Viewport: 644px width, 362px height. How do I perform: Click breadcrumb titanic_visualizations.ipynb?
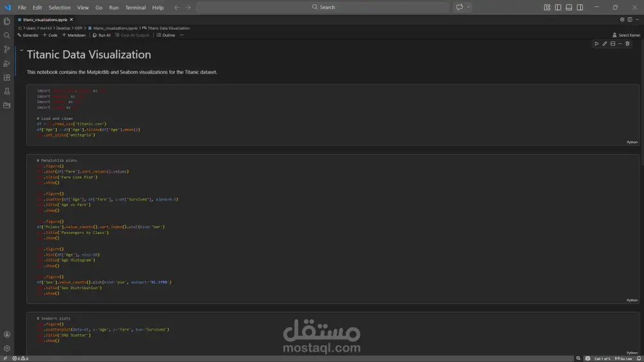click(x=113, y=28)
